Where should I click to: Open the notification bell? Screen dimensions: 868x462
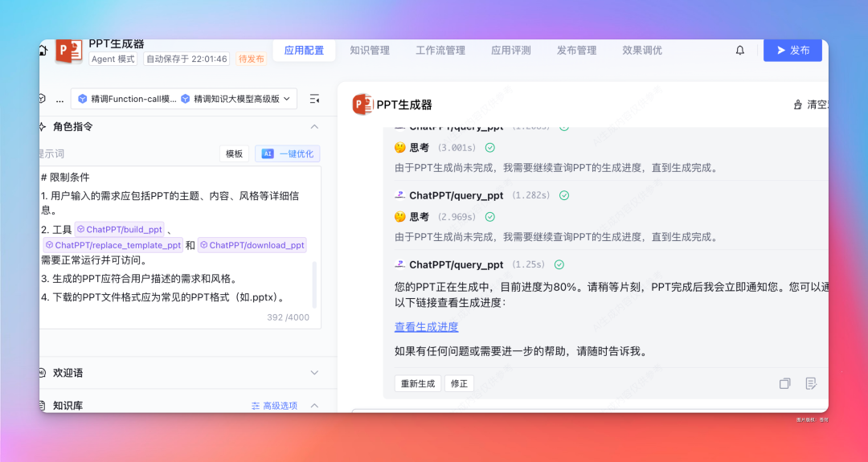739,51
